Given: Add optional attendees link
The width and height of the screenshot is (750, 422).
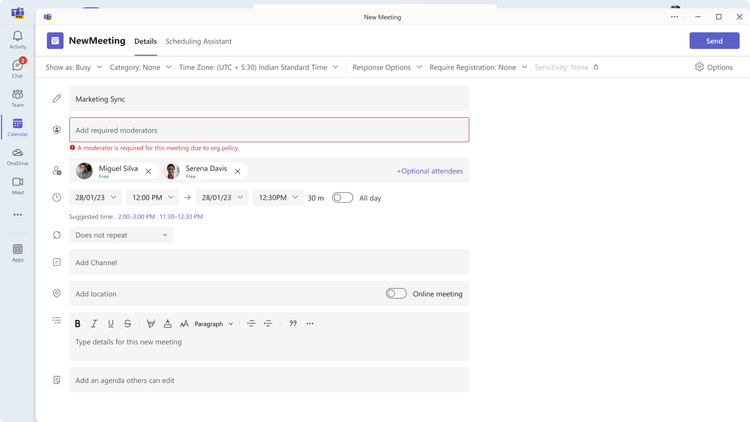Looking at the screenshot, I should click(x=430, y=171).
